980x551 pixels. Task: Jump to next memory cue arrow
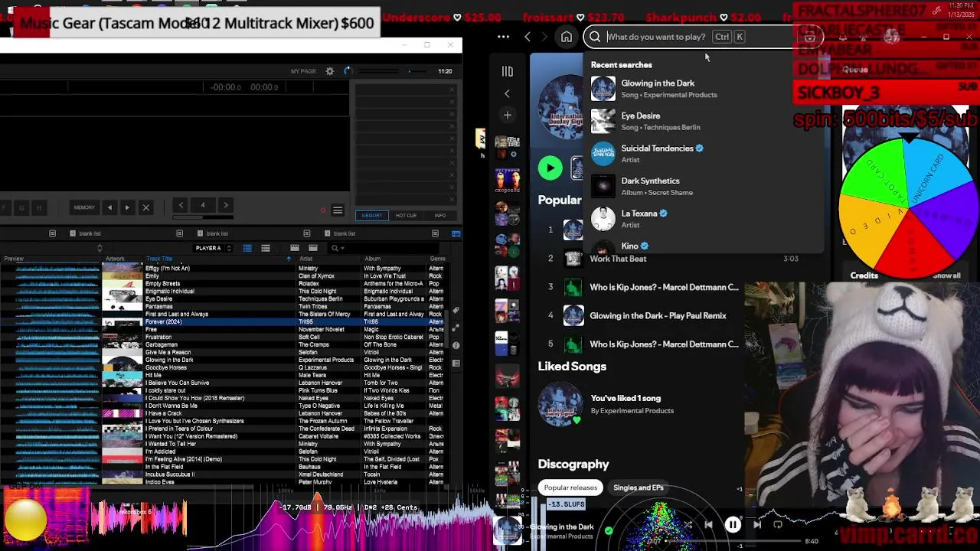[x=127, y=207]
